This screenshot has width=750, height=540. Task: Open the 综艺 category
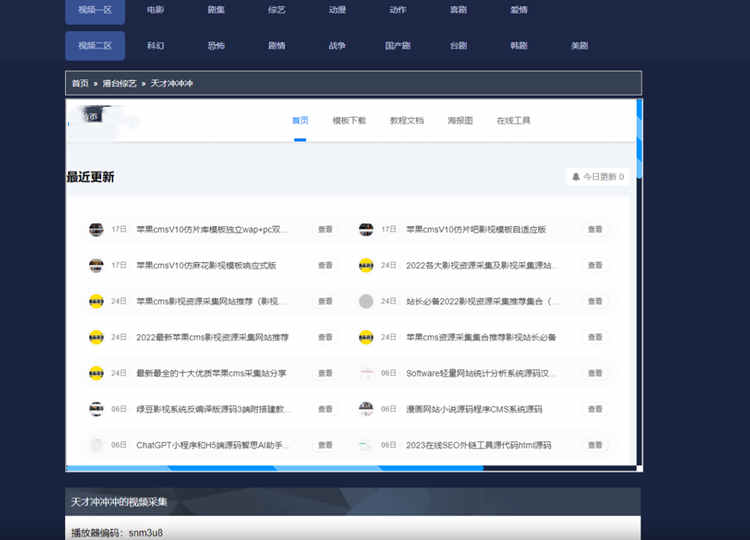pos(275,10)
